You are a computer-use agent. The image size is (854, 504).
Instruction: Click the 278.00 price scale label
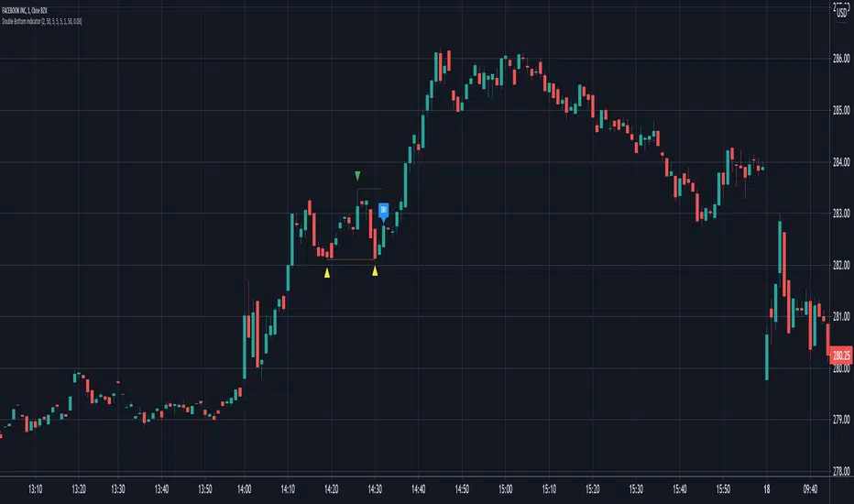coord(841,471)
